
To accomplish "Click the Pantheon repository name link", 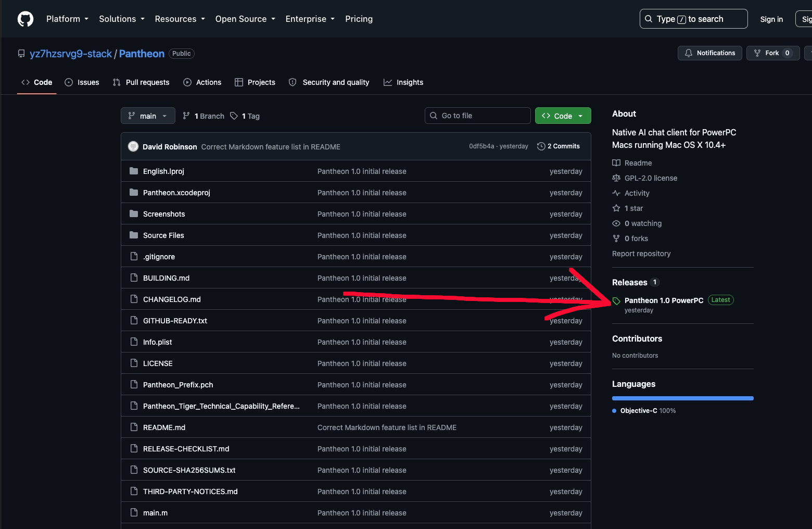I will pyautogui.click(x=142, y=54).
